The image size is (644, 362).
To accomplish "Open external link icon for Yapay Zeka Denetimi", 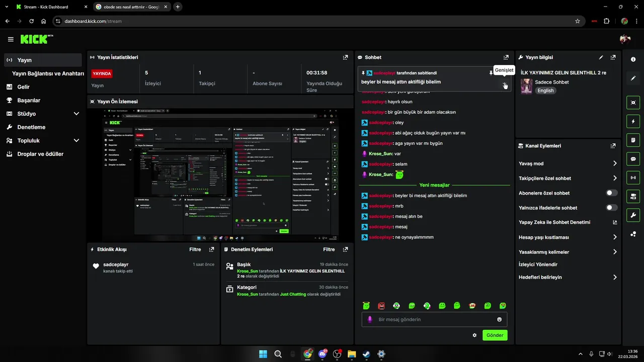I will [x=615, y=222].
